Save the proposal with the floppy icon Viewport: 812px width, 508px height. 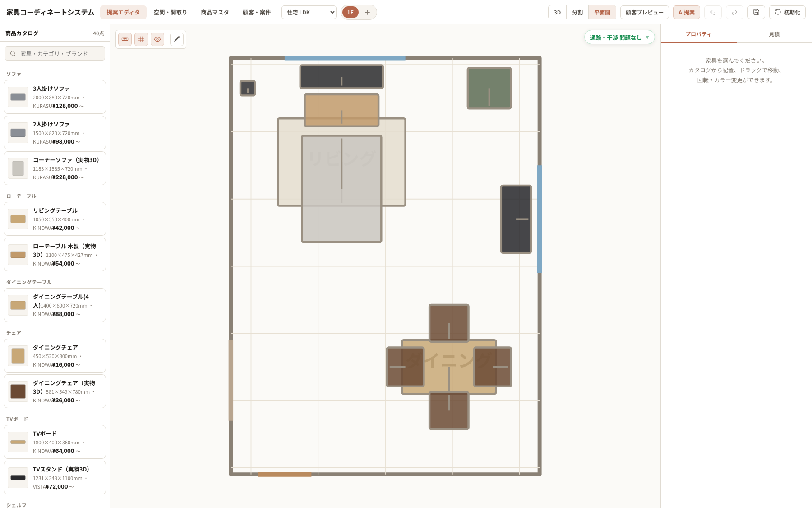click(756, 12)
